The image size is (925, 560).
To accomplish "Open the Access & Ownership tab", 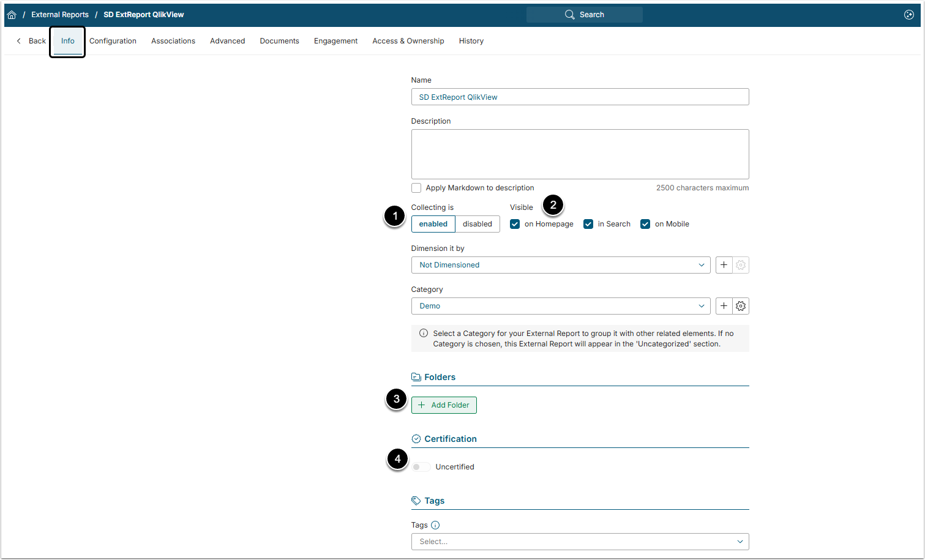I will click(x=408, y=41).
